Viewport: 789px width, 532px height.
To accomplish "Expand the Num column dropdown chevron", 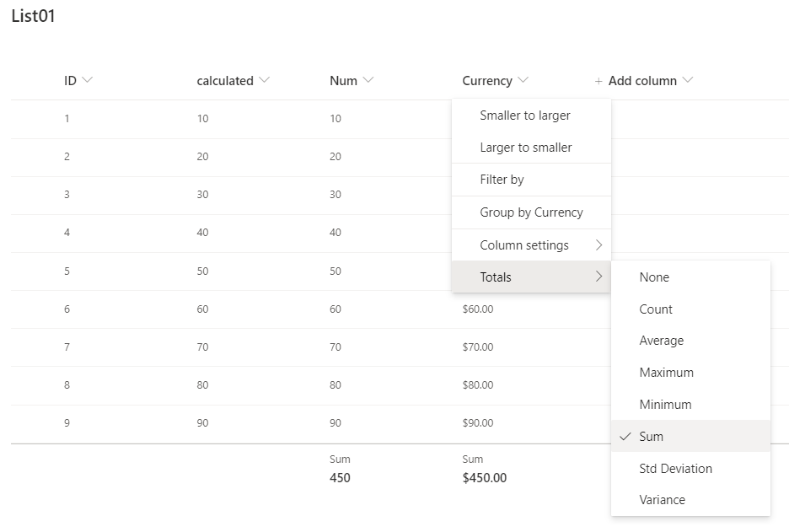I will tap(368, 80).
